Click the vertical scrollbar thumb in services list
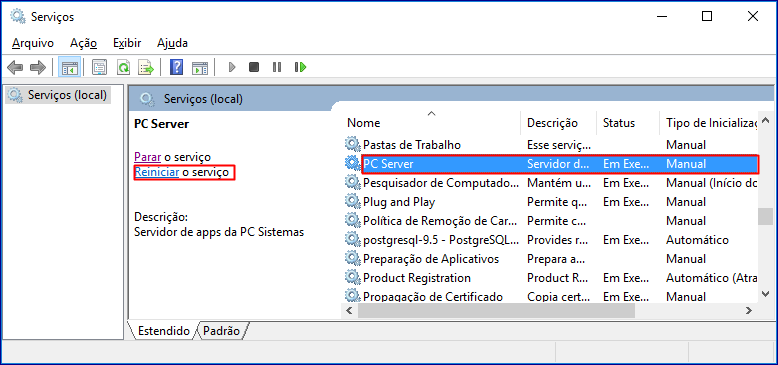Screen dimensions: 778x365 pos(766,217)
